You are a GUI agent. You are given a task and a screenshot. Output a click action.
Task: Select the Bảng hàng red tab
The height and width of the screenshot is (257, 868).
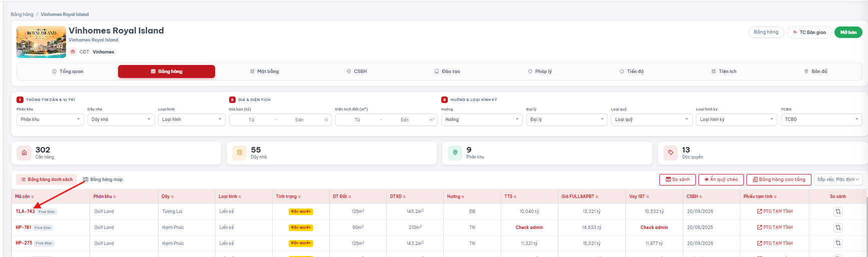tap(167, 71)
